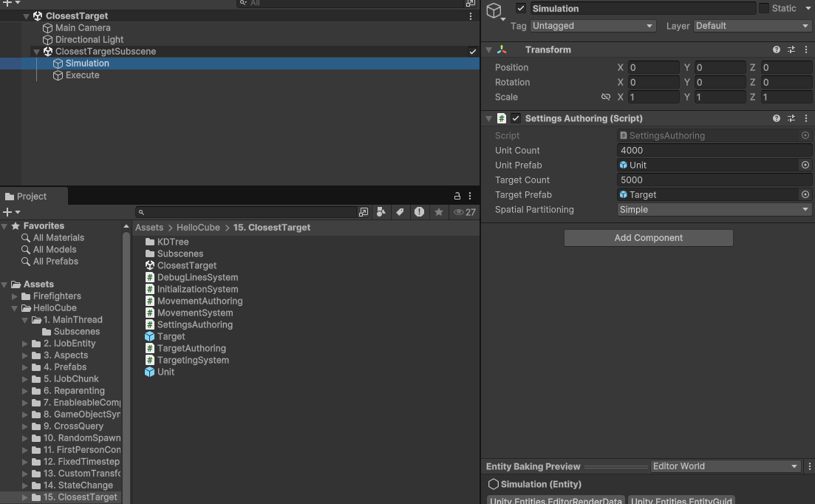815x504 pixels.
Task: Collapse the HelloCube folder
Action: 15,308
